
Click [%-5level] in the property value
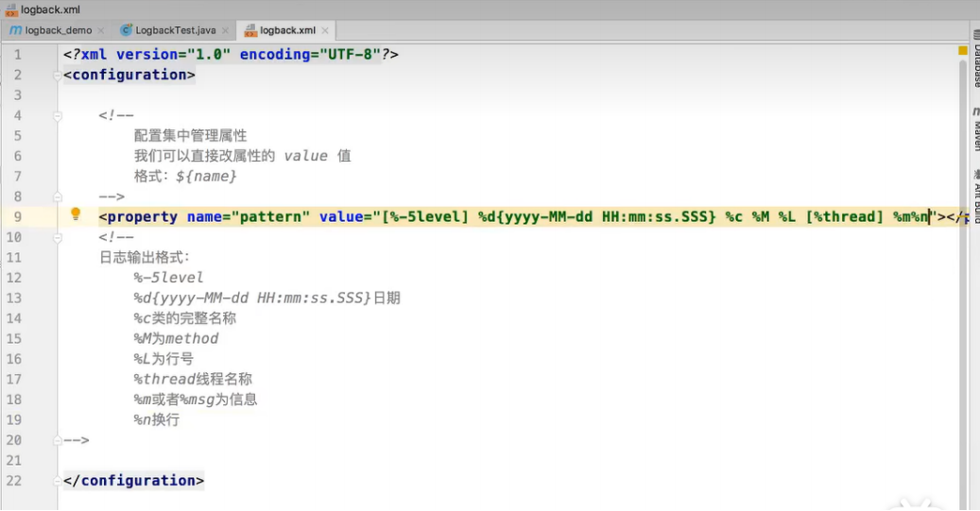click(425, 216)
